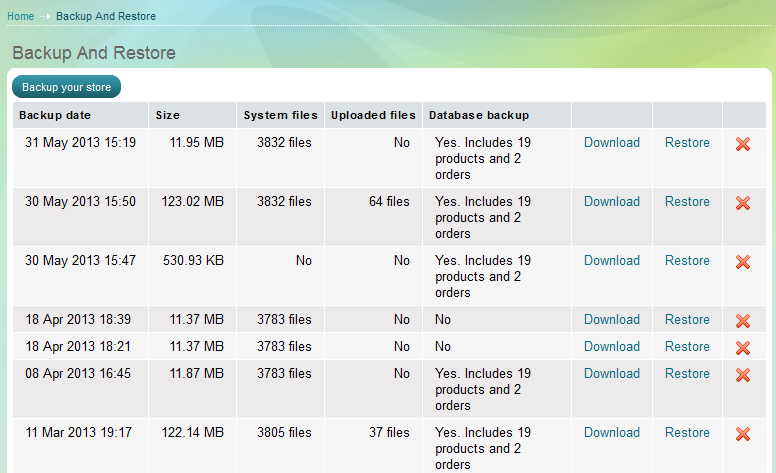Delete the 08 Apr 2013 16:45 backup
The image size is (776, 473).
(743, 375)
